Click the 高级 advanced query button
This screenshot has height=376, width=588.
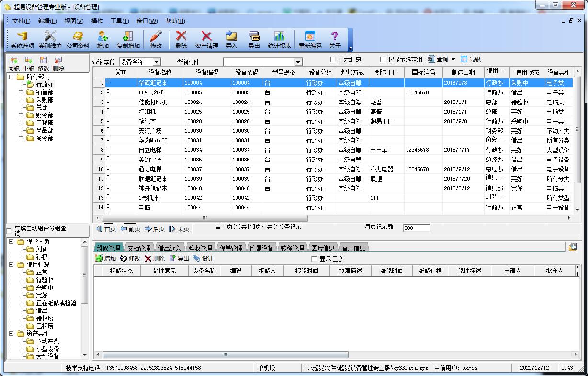tap(470, 59)
